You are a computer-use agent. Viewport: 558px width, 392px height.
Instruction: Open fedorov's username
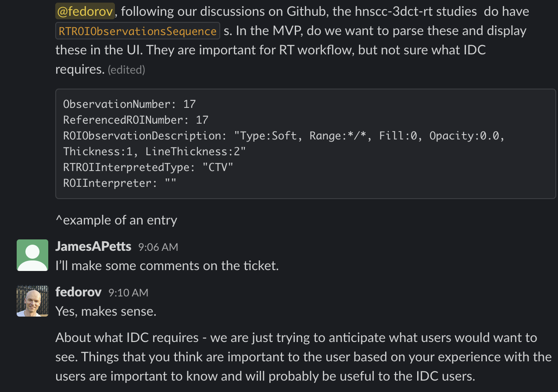(x=78, y=292)
